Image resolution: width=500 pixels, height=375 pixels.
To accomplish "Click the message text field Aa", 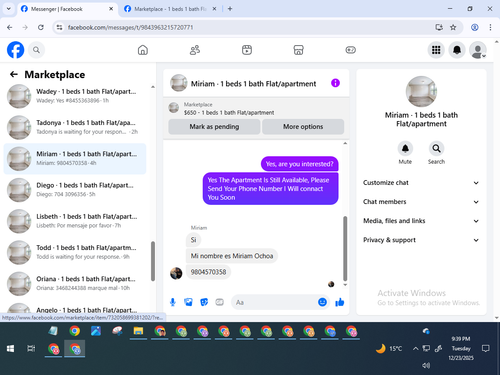I will coord(274,302).
